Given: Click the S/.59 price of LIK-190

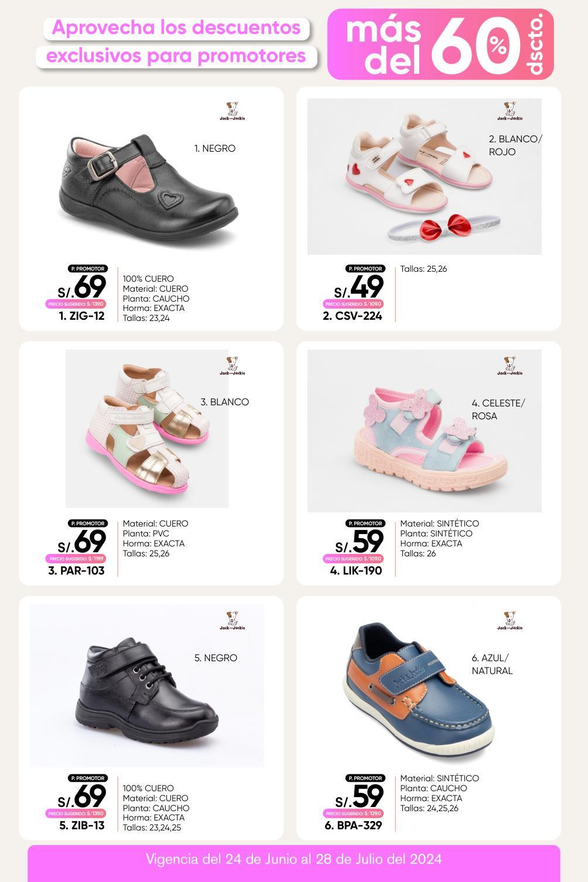Looking at the screenshot, I should click(360, 541).
